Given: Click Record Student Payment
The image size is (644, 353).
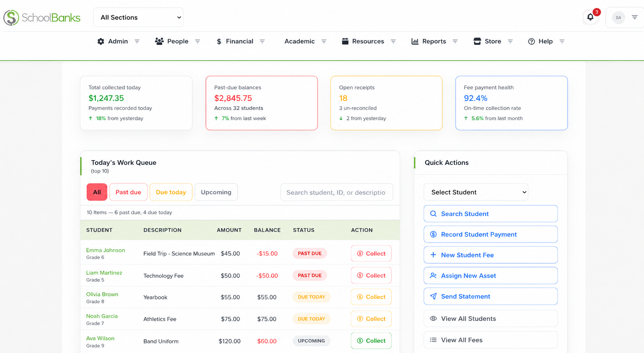Looking at the screenshot, I should pos(491,234).
